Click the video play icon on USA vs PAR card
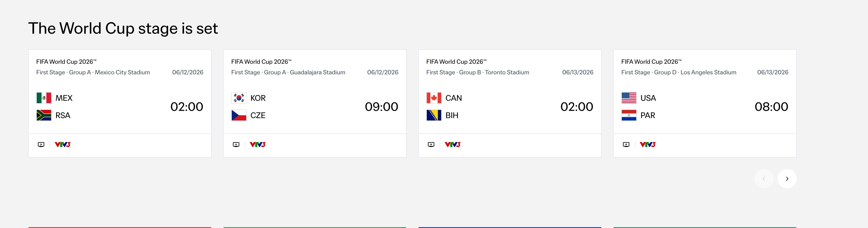The height and width of the screenshot is (228, 868). (x=626, y=144)
